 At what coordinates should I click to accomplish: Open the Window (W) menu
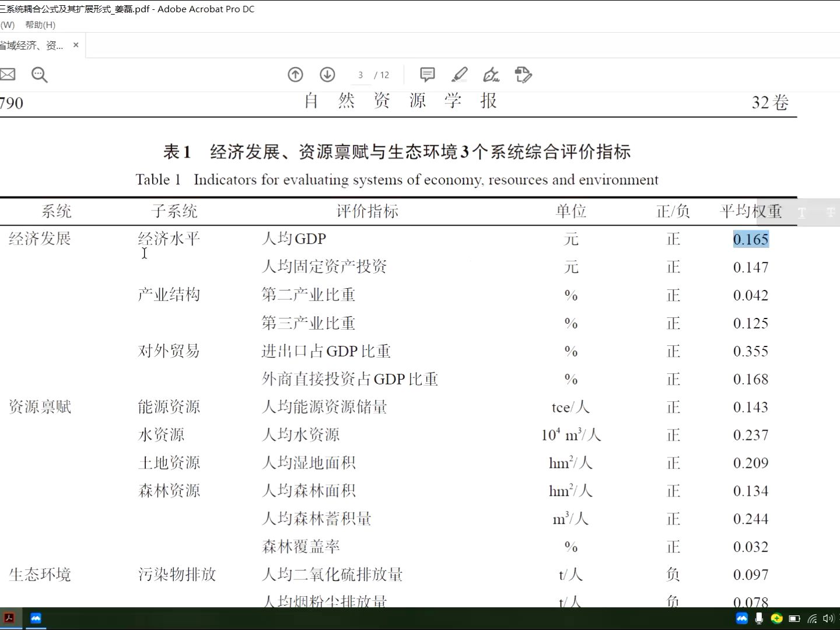8,25
